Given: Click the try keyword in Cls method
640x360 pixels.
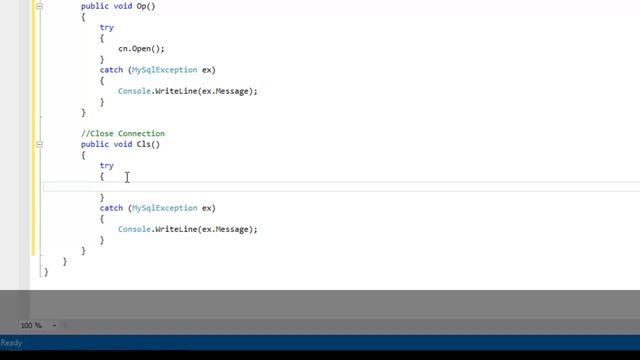Looking at the screenshot, I should point(107,165).
